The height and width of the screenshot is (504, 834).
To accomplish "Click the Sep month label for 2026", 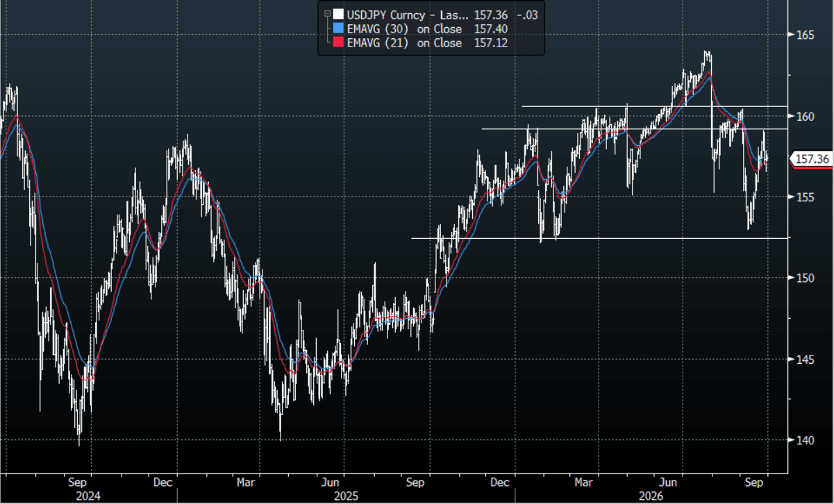I will click(x=754, y=481).
